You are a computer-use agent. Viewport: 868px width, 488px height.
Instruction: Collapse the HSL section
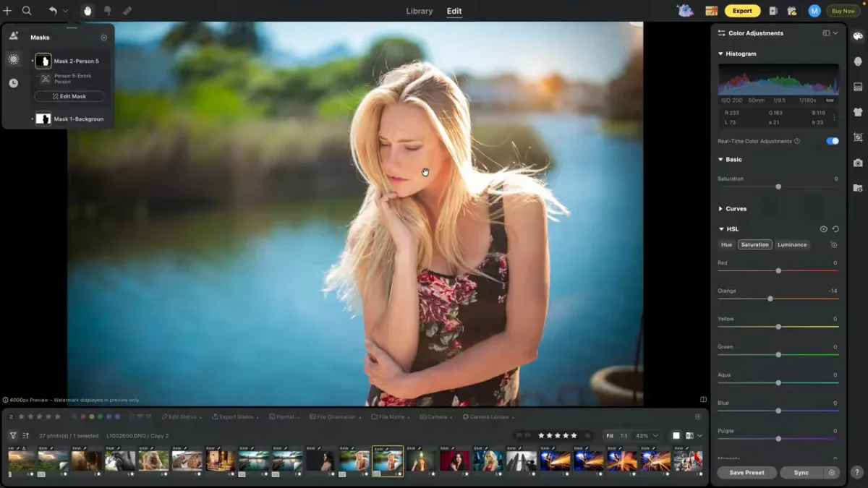pyautogui.click(x=720, y=229)
